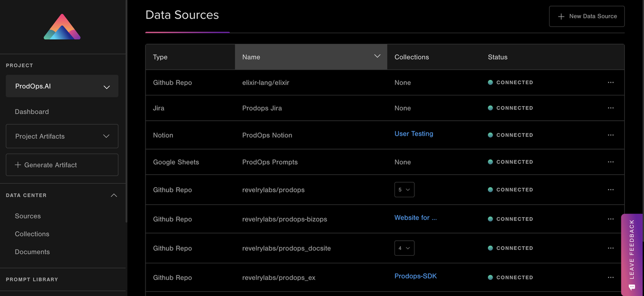644x296 pixels.
Task: Click the Generate Artifact button
Action: (62, 165)
